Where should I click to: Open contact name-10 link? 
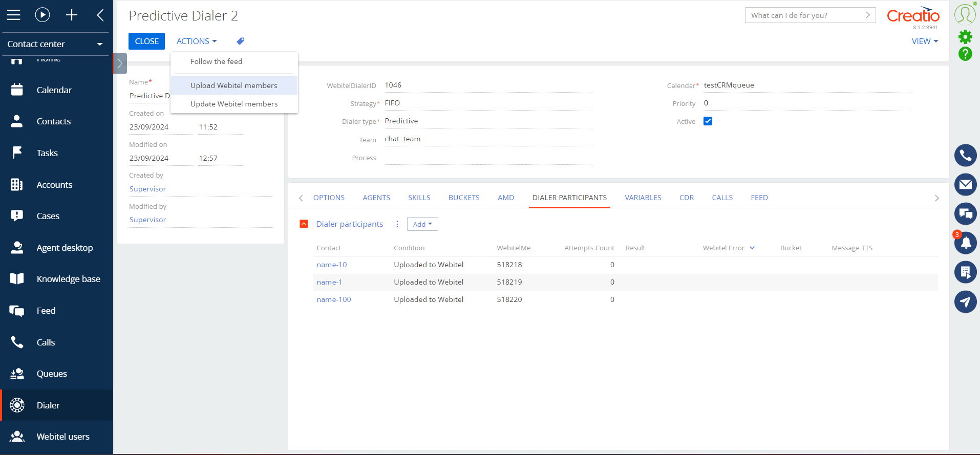(x=332, y=265)
